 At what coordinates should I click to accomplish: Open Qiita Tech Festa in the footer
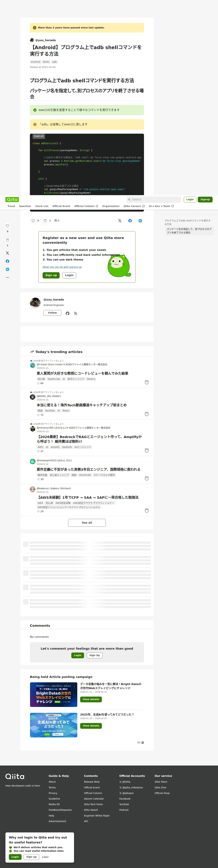[94, 804]
